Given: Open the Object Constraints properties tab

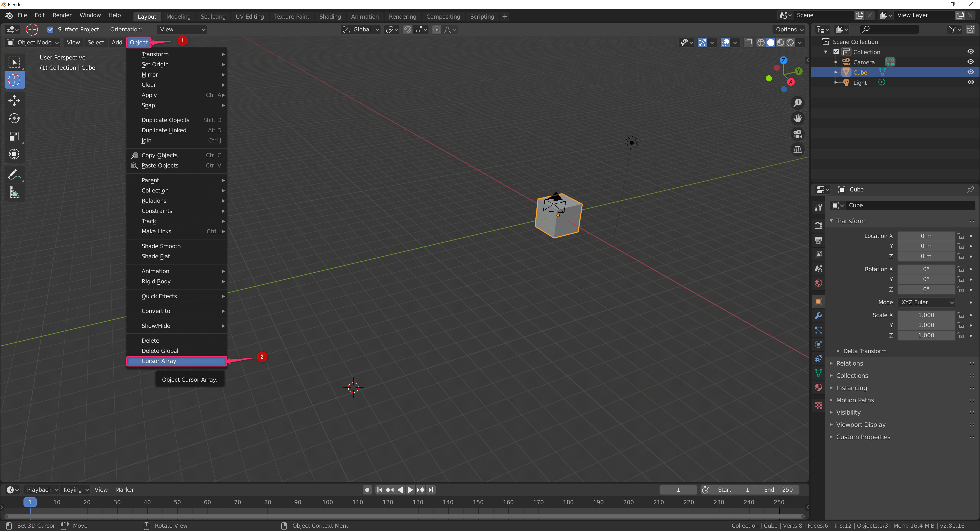Looking at the screenshot, I should (818, 359).
